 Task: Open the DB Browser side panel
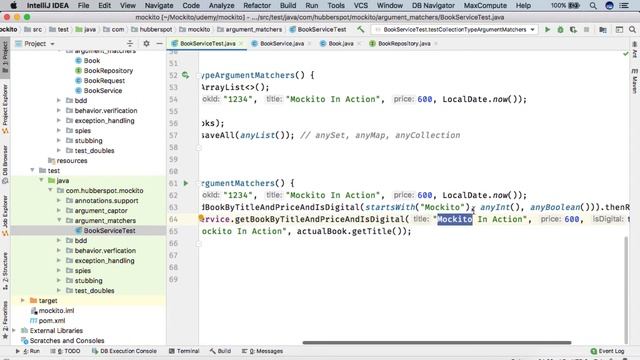point(5,164)
